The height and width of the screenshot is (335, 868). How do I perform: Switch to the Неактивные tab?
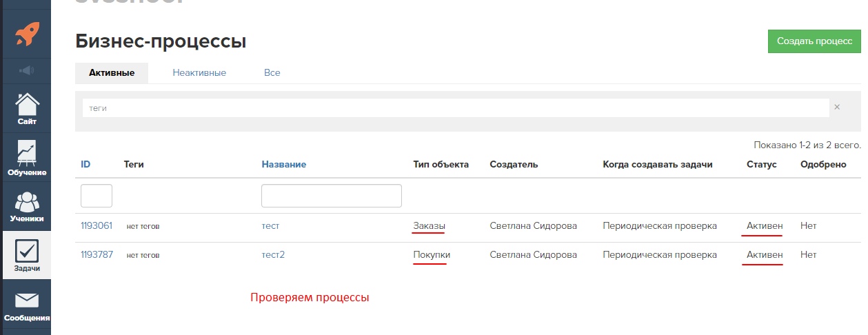(x=199, y=72)
